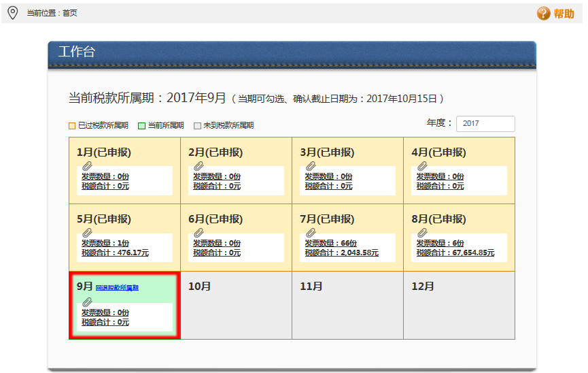588x373 pixels.
Task: Open 5月 发票数量 1份 link
Action: [105, 244]
